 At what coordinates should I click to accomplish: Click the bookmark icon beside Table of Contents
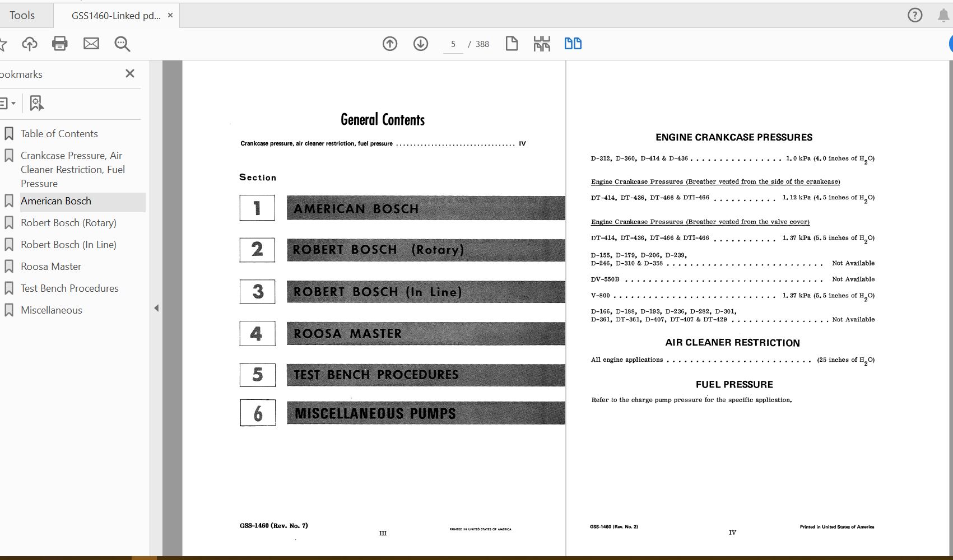(x=9, y=134)
